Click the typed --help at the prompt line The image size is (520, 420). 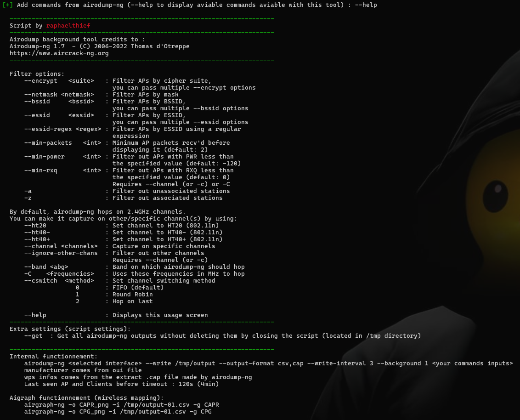click(366, 5)
